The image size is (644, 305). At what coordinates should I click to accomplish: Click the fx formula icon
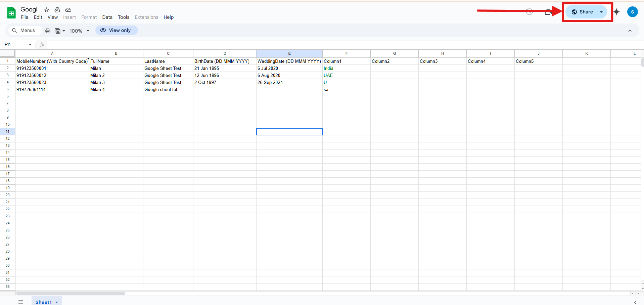tap(42, 44)
